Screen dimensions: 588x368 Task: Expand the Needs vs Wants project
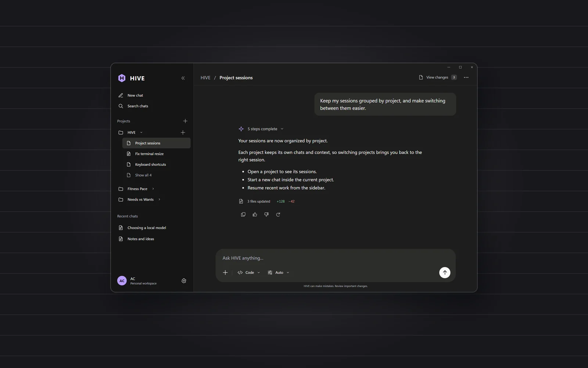[159, 199]
